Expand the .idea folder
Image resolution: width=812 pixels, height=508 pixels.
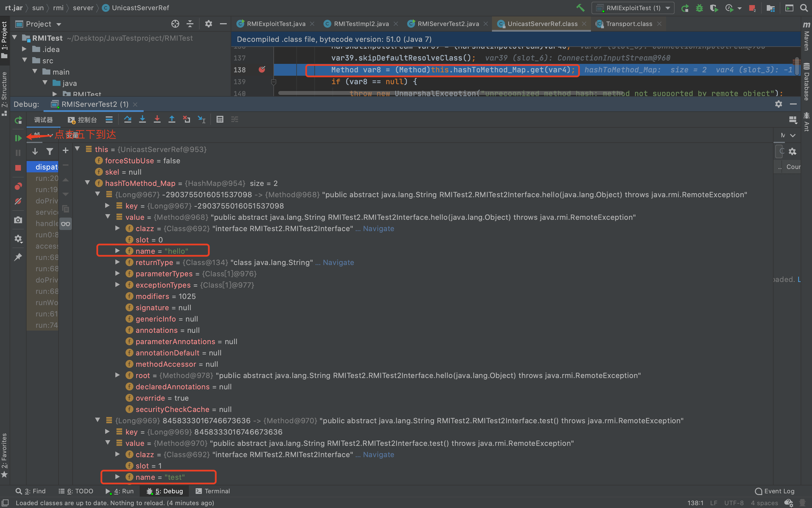[24, 49]
